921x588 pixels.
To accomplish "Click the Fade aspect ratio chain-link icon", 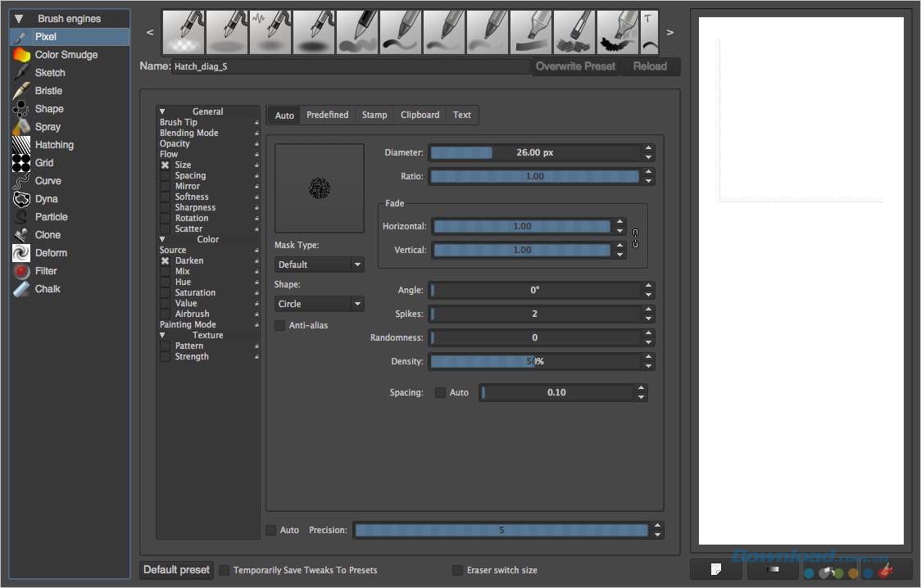I will pos(635,238).
